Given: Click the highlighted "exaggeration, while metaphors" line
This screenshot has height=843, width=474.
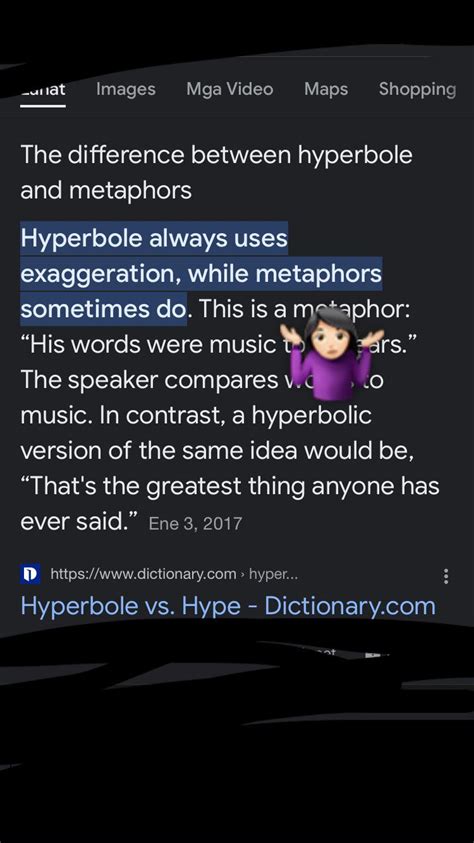Looking at the screenshot, I should (201, 274).
